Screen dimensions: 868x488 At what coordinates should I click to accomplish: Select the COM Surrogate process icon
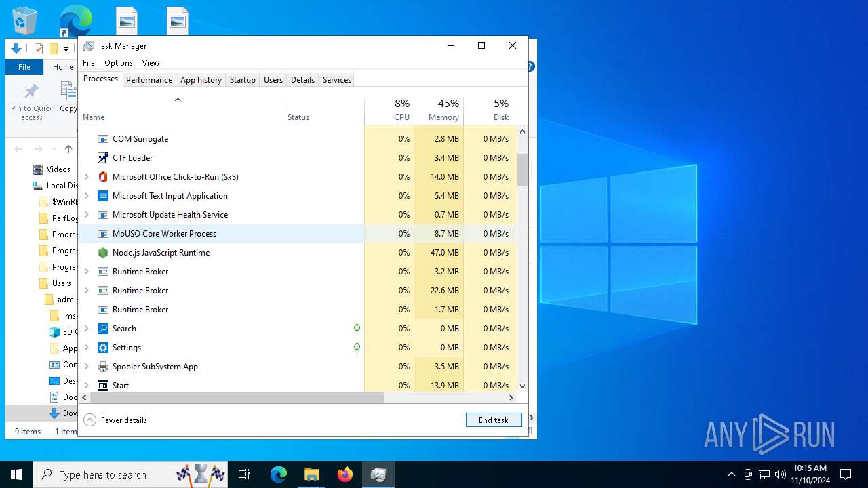click(x=103, y=139)
